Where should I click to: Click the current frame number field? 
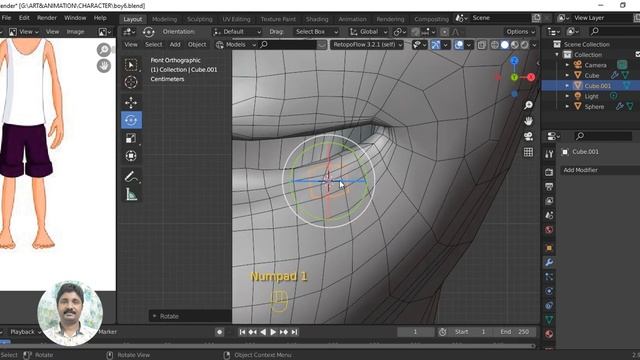tap(415, 332)
